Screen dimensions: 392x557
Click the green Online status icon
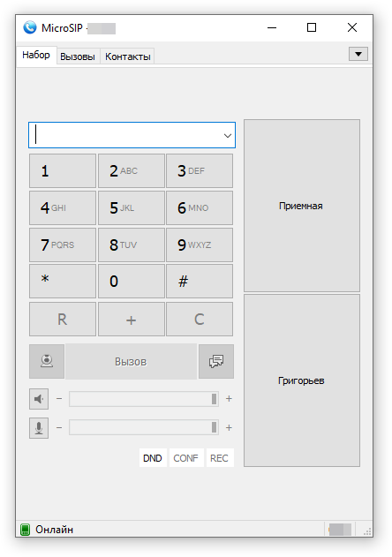pyautogui.click(x=26, y=530)
